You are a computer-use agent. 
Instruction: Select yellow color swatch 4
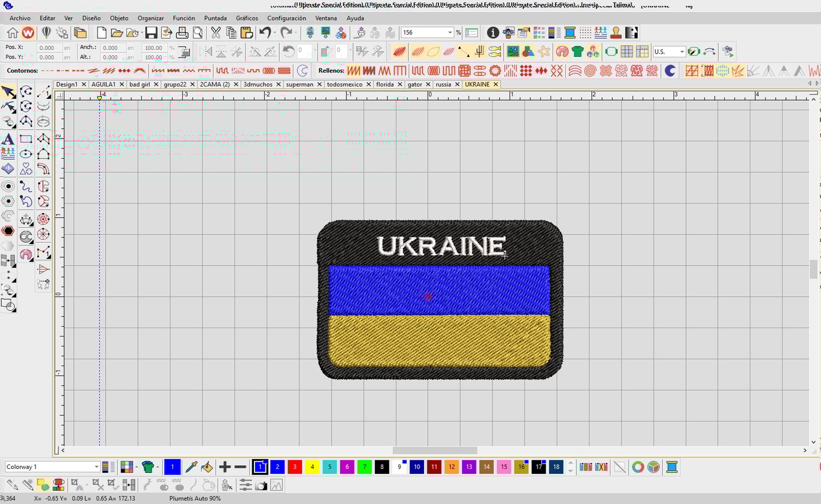pos(312,467)
